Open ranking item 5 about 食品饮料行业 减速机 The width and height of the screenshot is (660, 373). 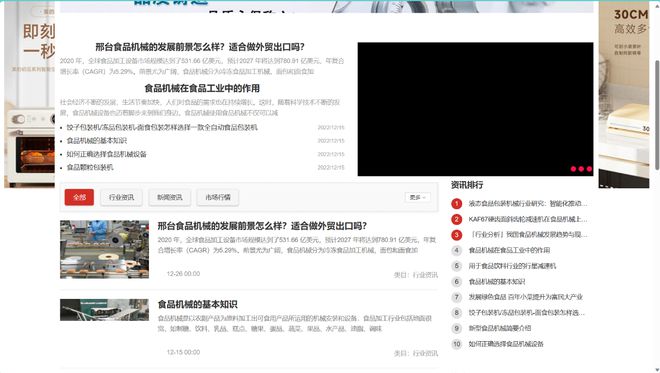click(x=512, y=266)
